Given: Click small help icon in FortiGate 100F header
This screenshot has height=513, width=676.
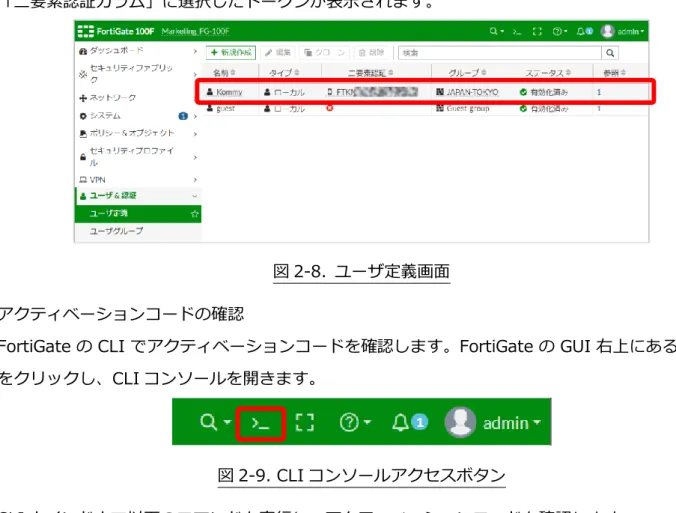Looking at the screenshot, I should (557, 31).
